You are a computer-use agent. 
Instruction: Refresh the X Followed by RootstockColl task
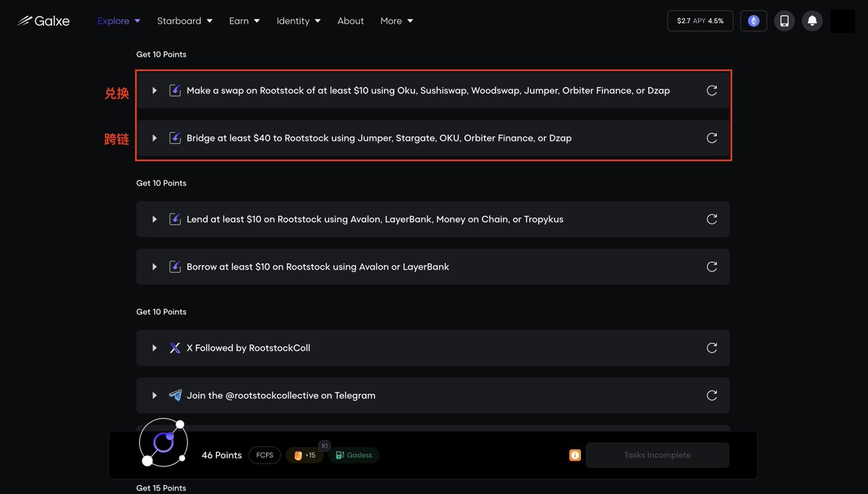(x=712, y=348)
